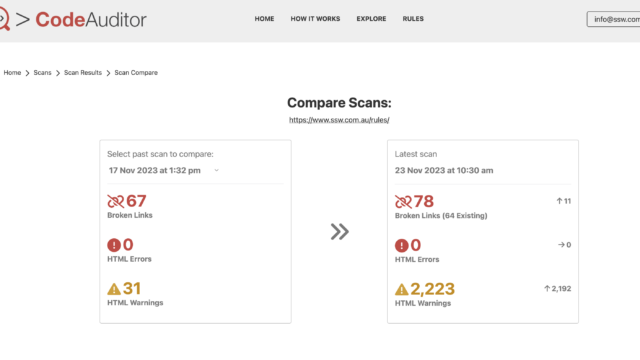Click the double chevron compare arrow
This screenshot has height=360, width=640.
(x=340, y=232)
